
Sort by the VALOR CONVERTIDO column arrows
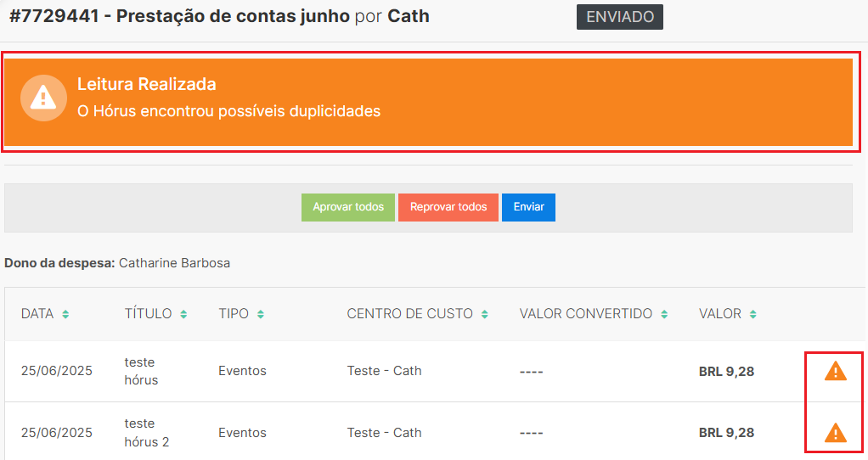tap(663, 314)
